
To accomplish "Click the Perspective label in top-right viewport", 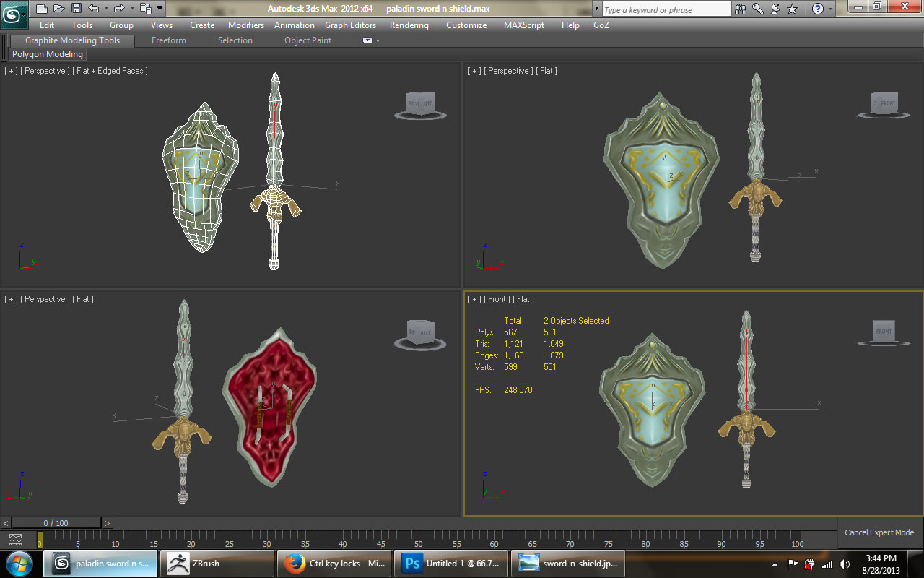I will point(508,71).
